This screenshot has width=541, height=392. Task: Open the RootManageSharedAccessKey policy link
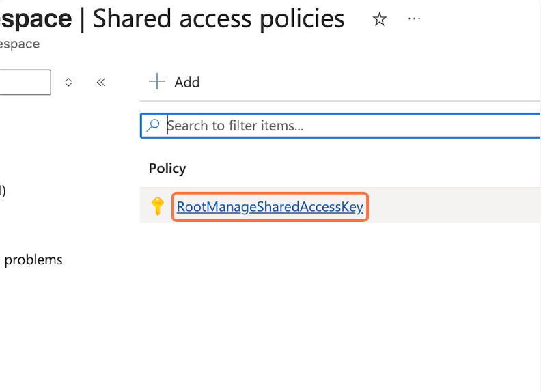tap(269, 206)
